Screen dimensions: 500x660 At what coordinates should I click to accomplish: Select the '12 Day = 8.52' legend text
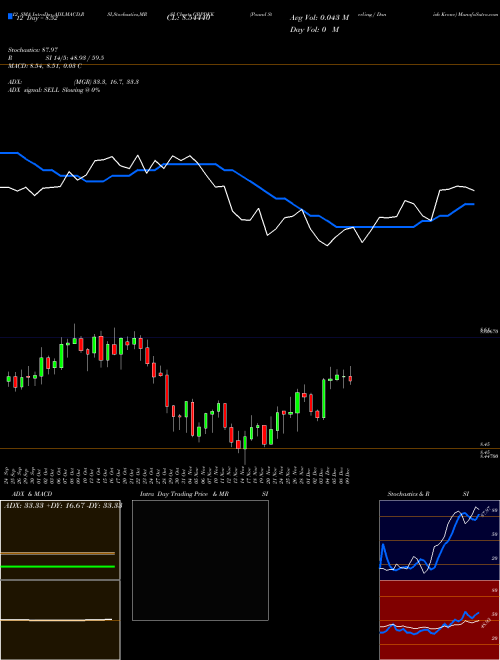pyautogui.click(x=36, y=19)
